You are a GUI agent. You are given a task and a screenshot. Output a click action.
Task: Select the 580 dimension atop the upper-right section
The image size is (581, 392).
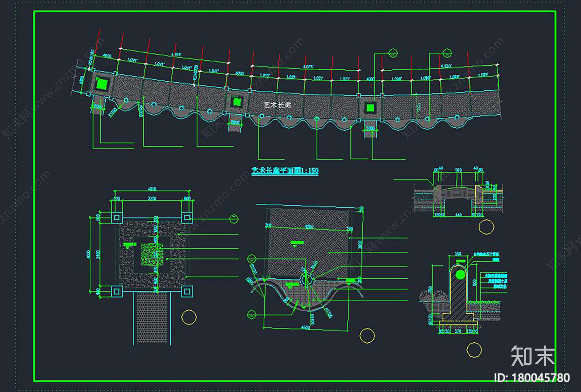[458, 170]
